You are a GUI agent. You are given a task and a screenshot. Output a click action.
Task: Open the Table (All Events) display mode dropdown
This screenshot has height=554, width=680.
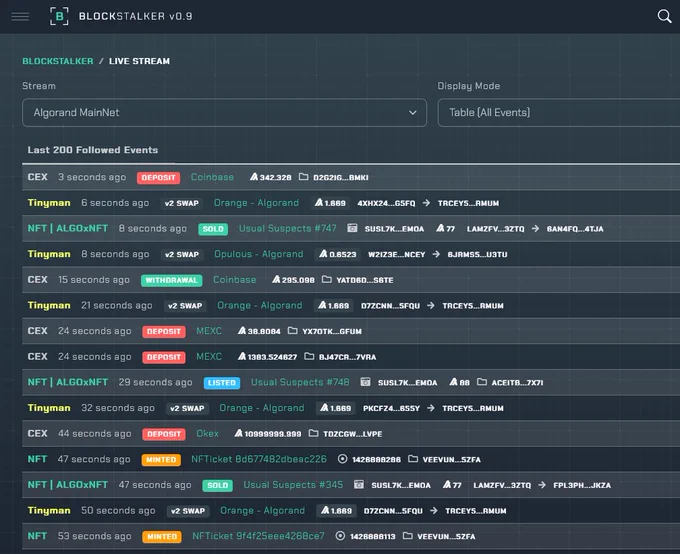[x=559, y=113]
